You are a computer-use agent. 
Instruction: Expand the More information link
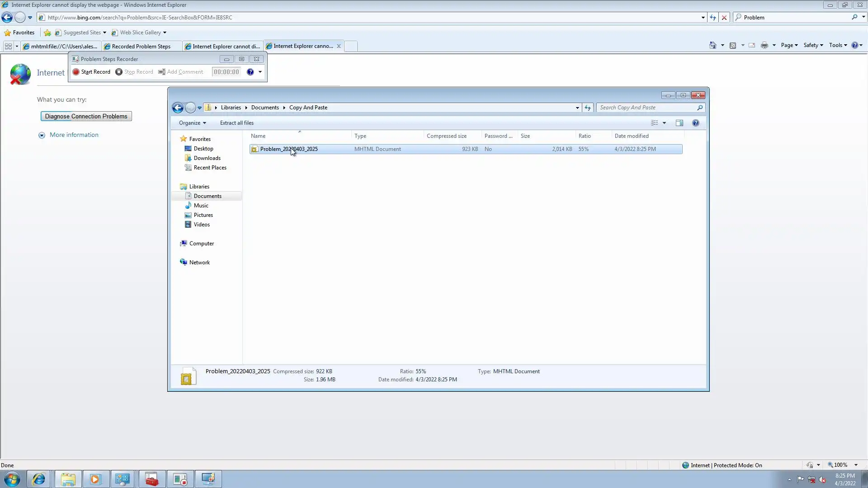74,135
